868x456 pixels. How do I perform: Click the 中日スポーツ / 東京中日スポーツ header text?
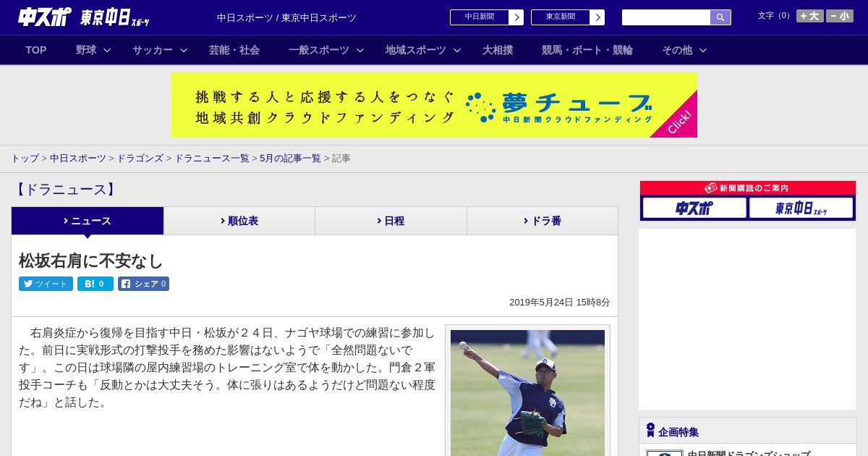[x=286, y=17]
